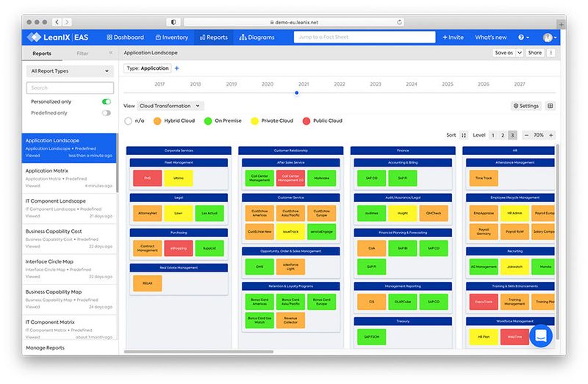Click the Share button

(535, 53)
